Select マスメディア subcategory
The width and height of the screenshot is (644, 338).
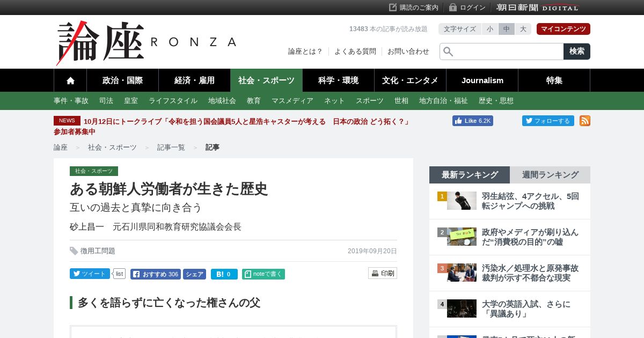click(x=292, y=101)
